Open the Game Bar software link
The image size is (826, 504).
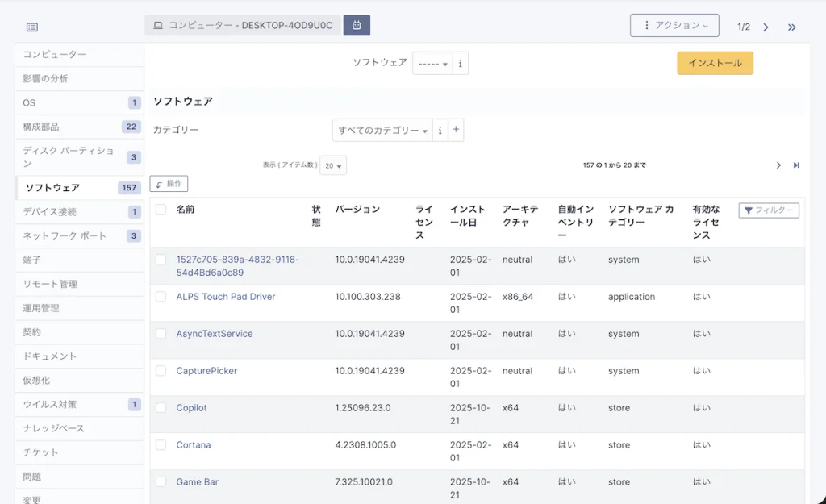pyautogui.click(x=197, y=482)
